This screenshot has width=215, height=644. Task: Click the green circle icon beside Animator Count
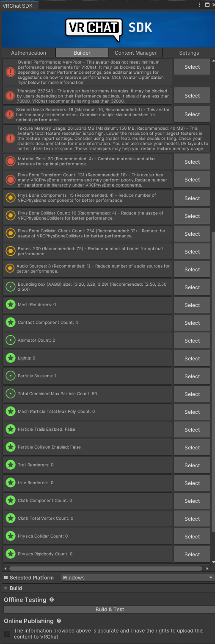(10, 340)
